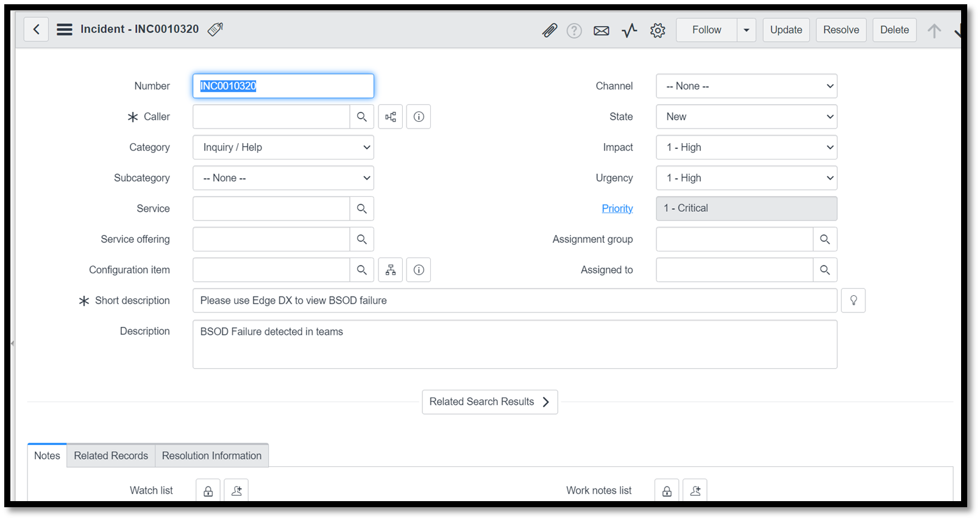This screenshot has width=980, height=520.
Task: Click the activity stream pulse icon
Action: click(x=629, y=30)
